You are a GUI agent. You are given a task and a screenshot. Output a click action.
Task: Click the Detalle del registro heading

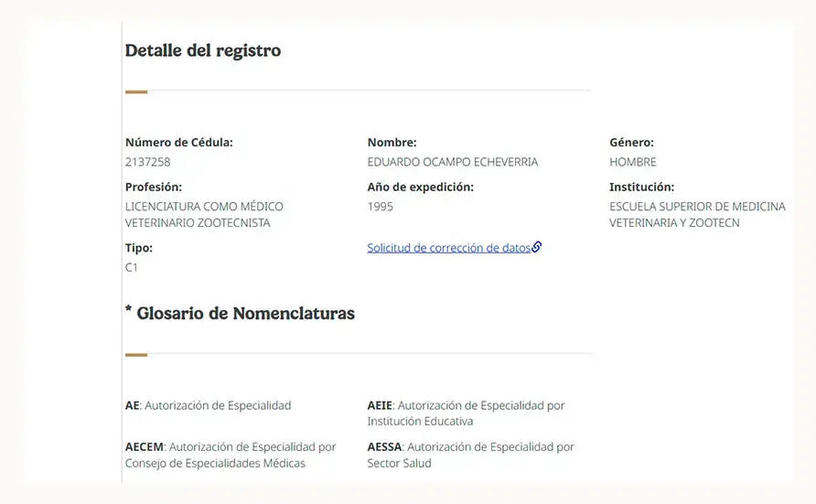click(203, 50)
